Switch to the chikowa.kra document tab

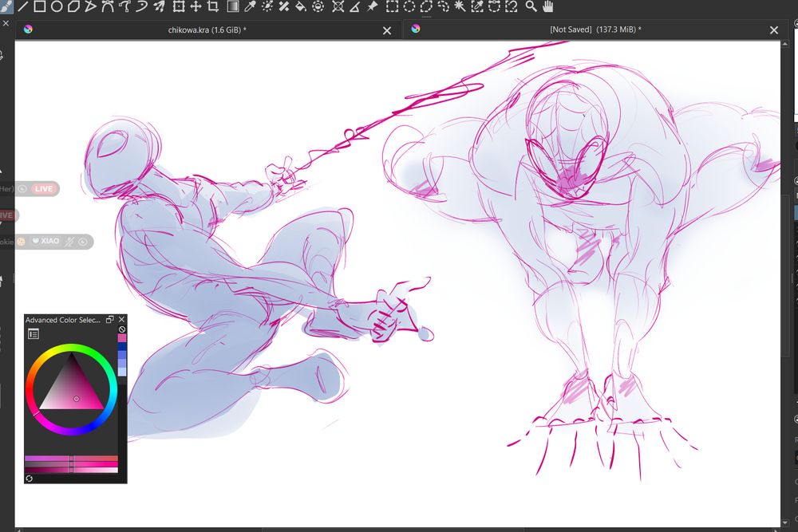tap(207, 30)
